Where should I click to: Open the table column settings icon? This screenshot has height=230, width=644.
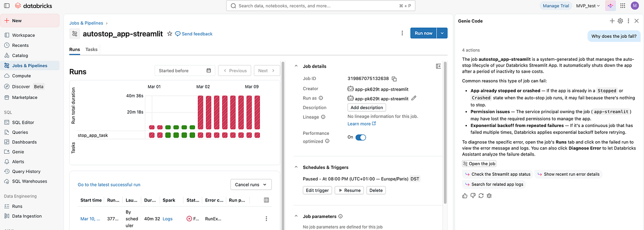[x=266, y=200]
